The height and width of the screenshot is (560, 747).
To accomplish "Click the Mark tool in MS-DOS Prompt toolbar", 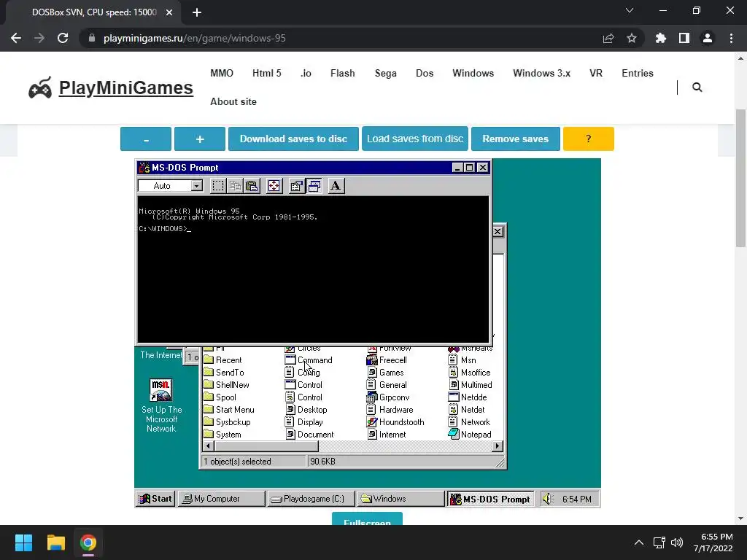I will 217,186.
